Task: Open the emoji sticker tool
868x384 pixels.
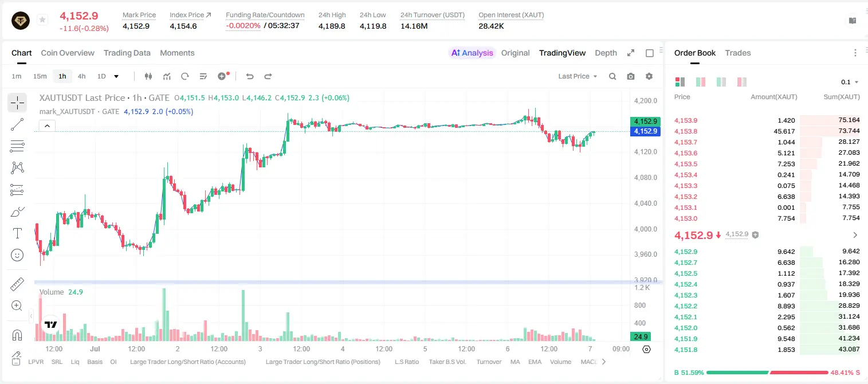Action: click(x=17, y=255)
